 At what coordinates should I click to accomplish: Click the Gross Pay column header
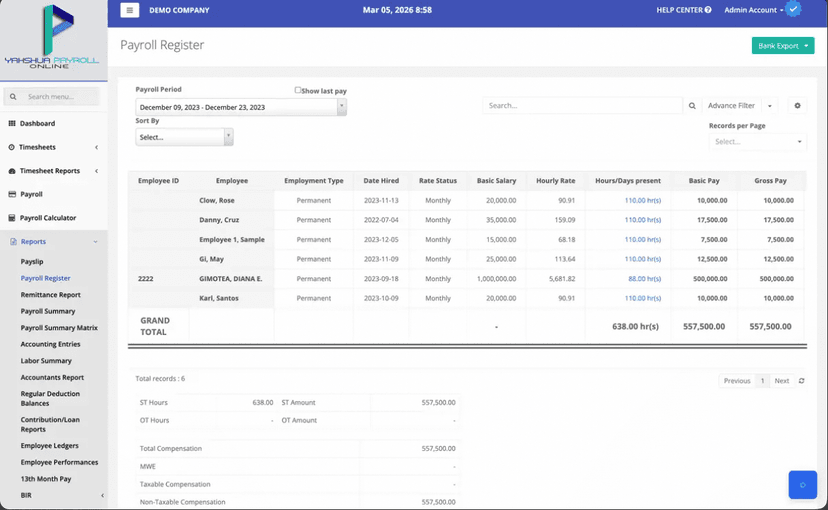click(x=770, y=181)
